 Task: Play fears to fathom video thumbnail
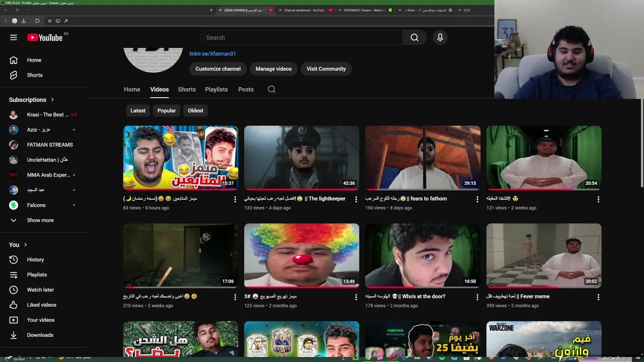pos(423,158)
